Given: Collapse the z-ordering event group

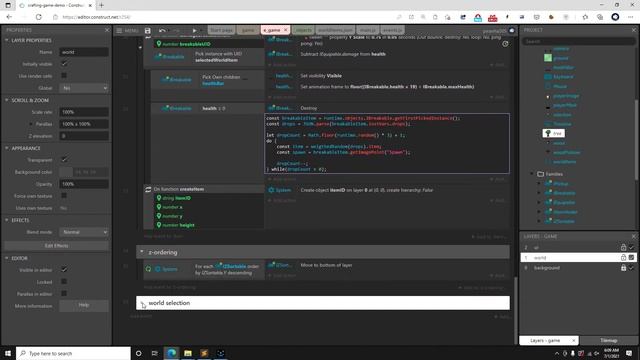Looking at the screenshot, I should click(x=142, y=252).
